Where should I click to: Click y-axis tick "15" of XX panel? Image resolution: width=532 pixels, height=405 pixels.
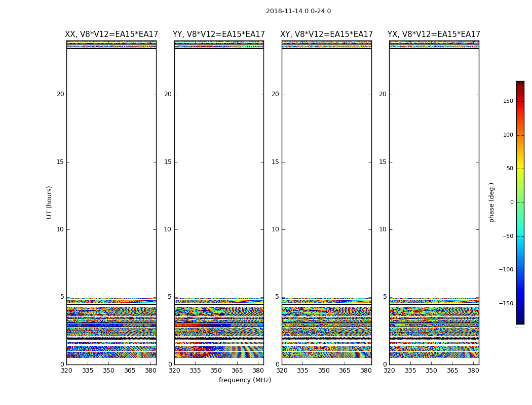point(60,161)
